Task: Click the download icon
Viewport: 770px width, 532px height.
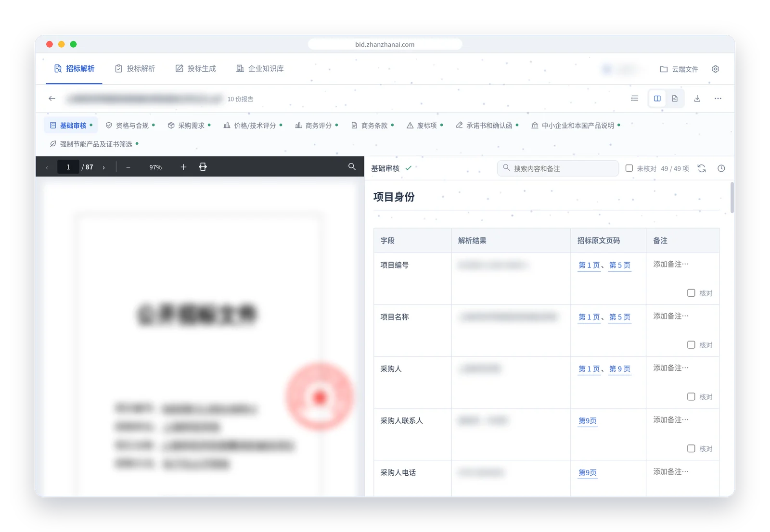Action: point(697,99)
